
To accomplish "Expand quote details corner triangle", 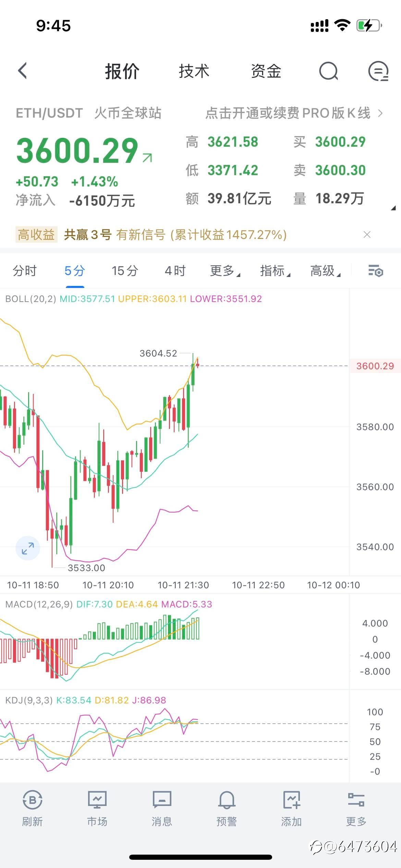I will click(x=393, y=208).
